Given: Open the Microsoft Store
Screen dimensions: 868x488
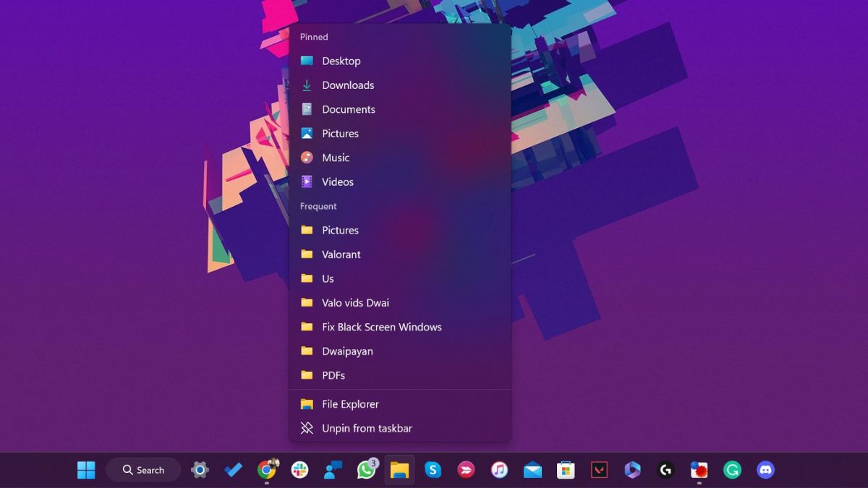Looking at the screenshot, I should (566, 470).
